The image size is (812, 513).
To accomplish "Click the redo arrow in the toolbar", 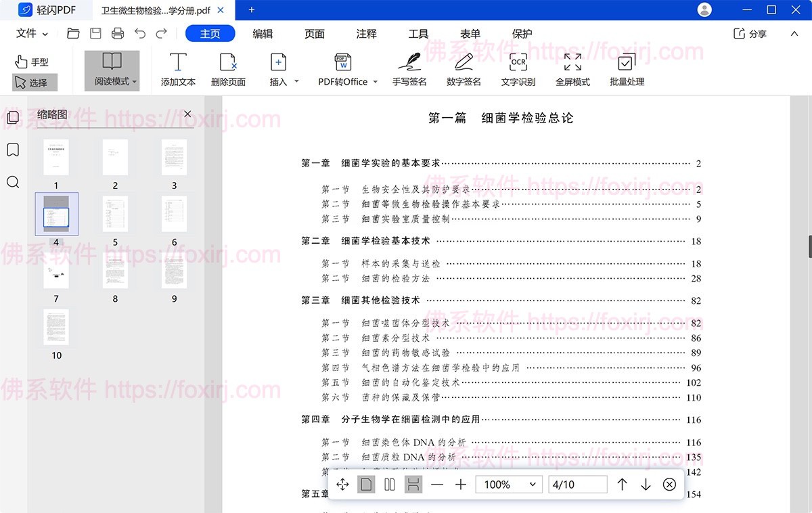I will point(160,32).
